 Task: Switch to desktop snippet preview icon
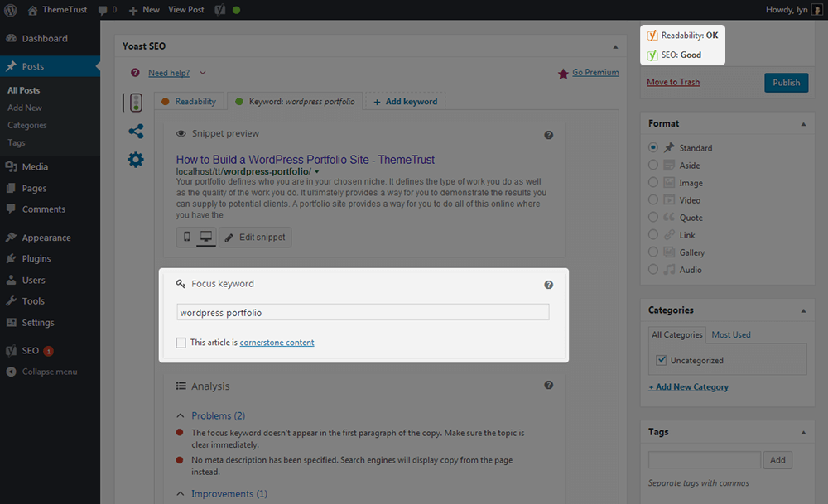click(x=206, y=238)
